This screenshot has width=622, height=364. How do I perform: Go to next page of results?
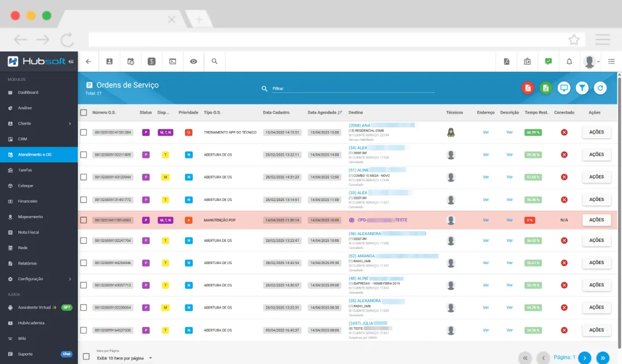point(585,358)
